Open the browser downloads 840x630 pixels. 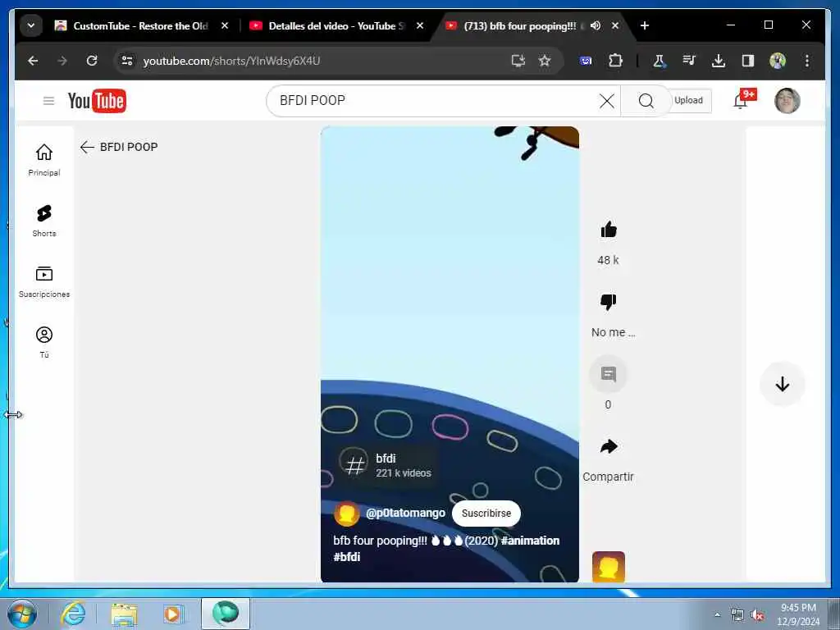click(719, 61)
